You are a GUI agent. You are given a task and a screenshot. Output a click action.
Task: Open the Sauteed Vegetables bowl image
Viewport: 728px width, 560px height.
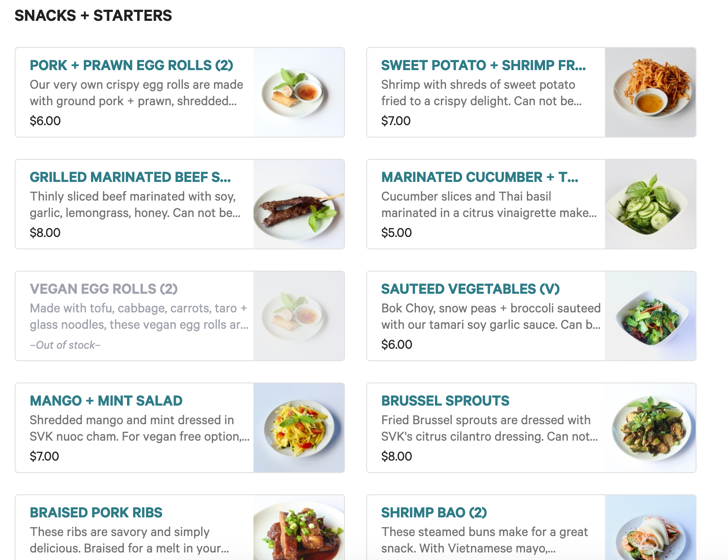[650, 316]
